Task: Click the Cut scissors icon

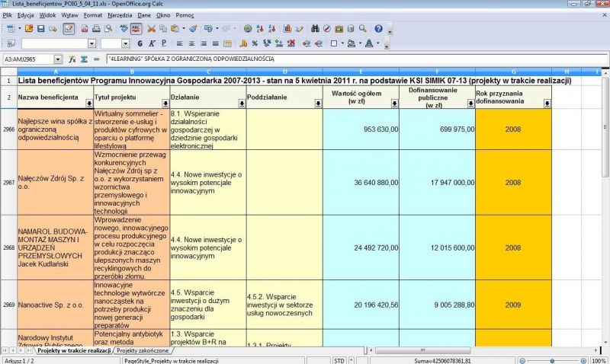Action: click(x=151, y=29)
